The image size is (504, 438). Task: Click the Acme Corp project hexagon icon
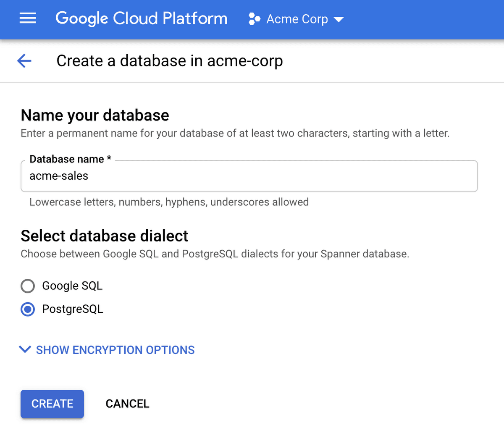click(254, 19)
